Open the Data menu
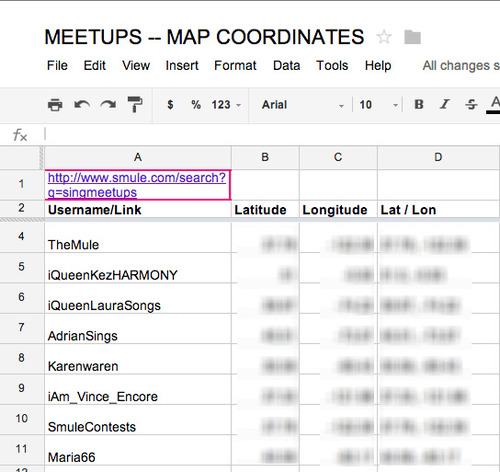500x472 pixels. pyautogui.click(x=287, y=65)
